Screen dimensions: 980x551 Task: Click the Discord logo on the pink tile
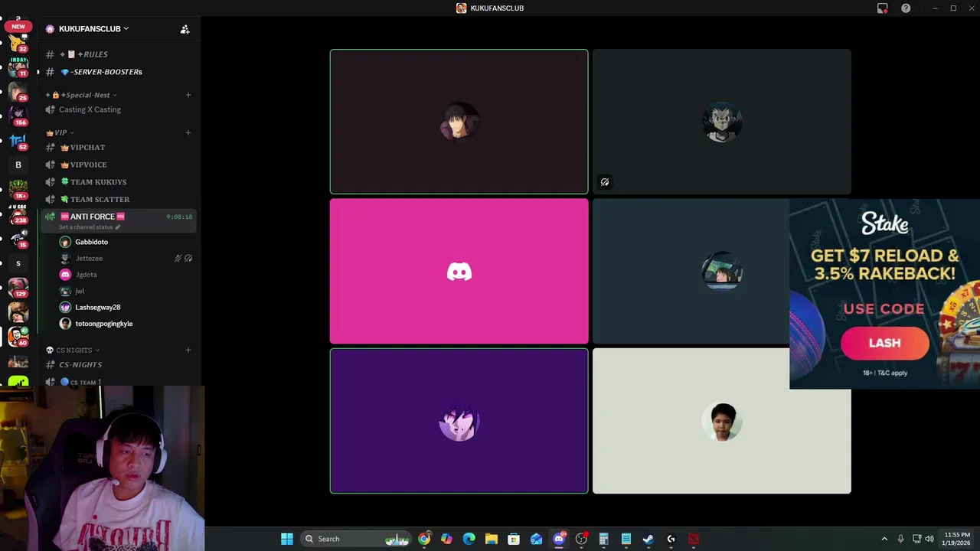[x=459, y=272]
